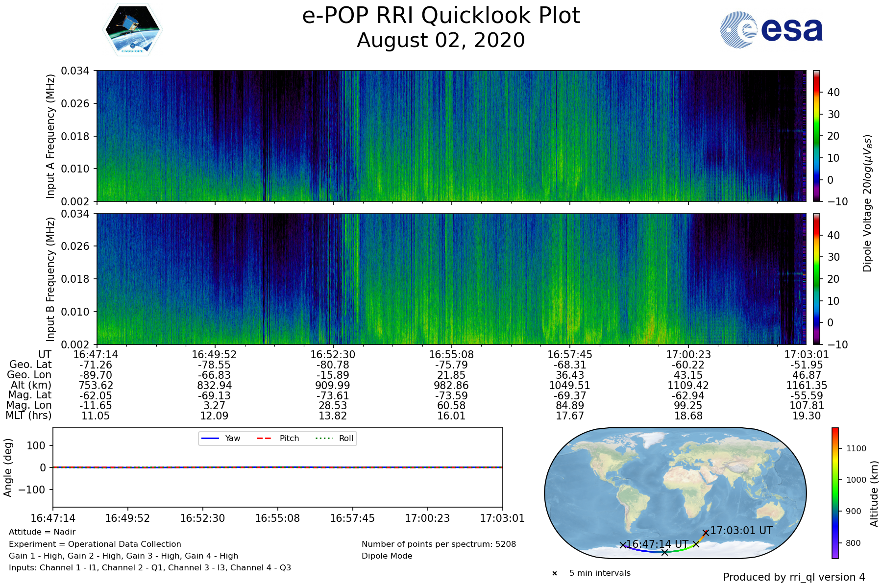Click the CASSIOPE satellite hexagon logo
The width and height of the screenshot is (882, 588).
(x=132, y=30)
